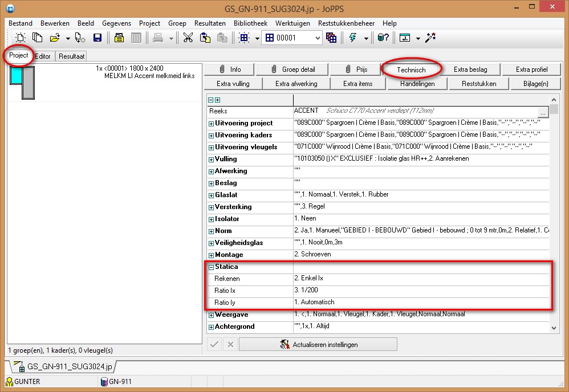Select the Project tab

(18, 55)
